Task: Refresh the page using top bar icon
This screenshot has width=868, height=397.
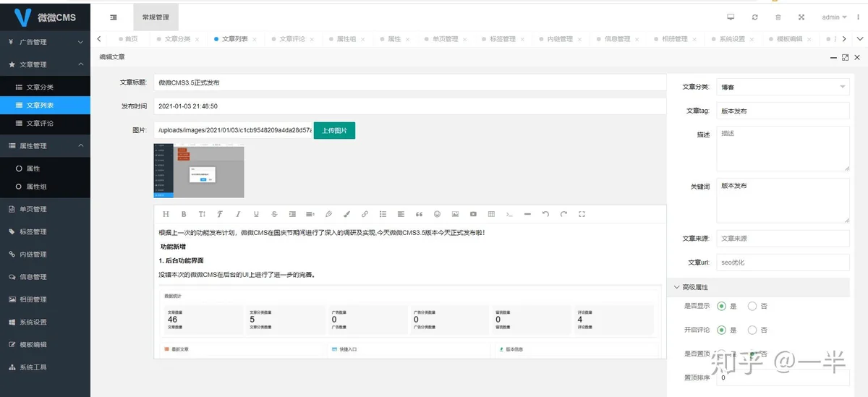Action: click(754, 17)
